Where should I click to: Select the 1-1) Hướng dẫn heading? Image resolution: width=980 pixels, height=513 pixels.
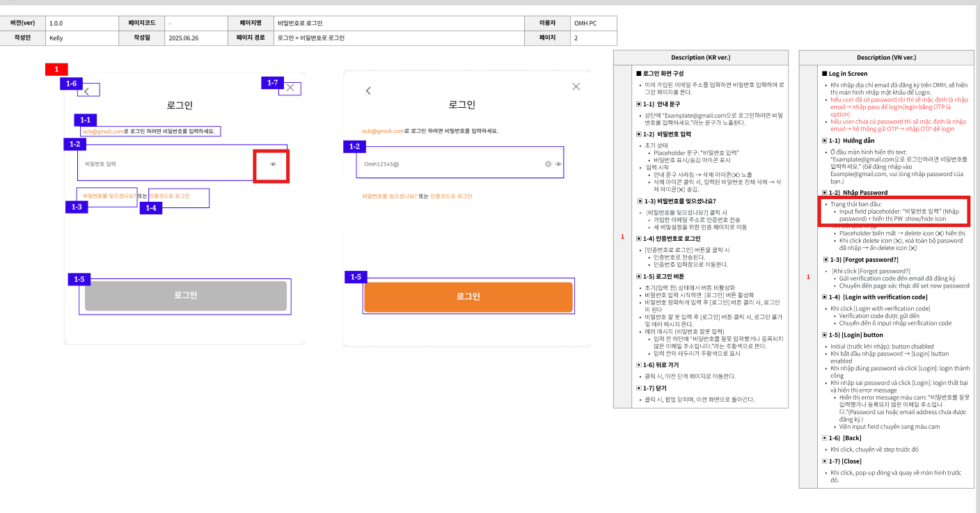pos(848,141)
